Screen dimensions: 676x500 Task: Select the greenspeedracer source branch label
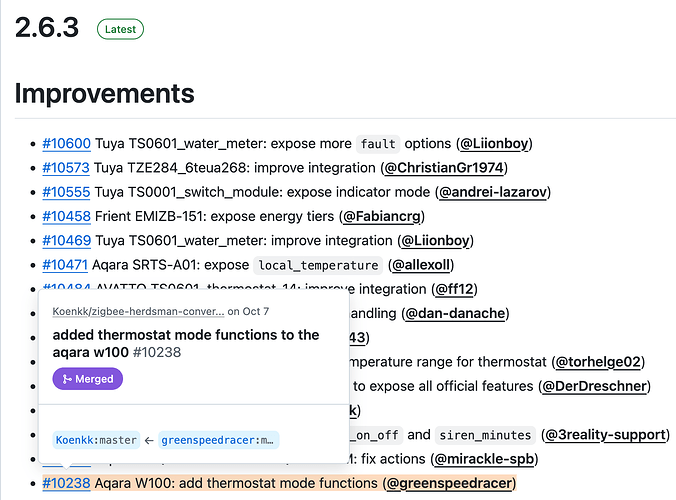click(218, 439)
